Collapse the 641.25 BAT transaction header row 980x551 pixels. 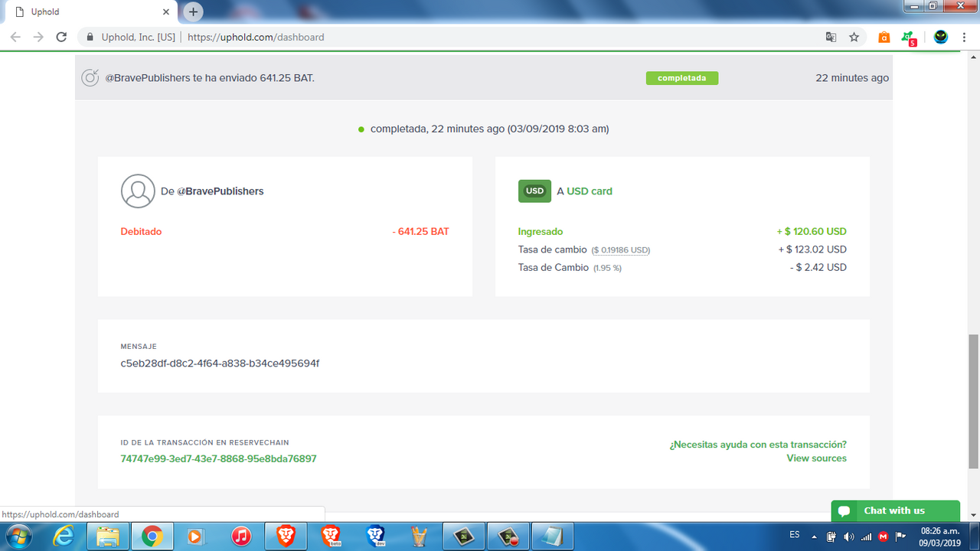(484, 78)
